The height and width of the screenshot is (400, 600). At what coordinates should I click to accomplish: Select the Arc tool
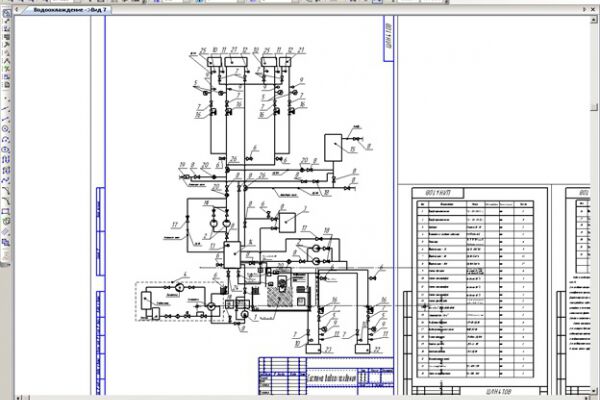[6, 139]
